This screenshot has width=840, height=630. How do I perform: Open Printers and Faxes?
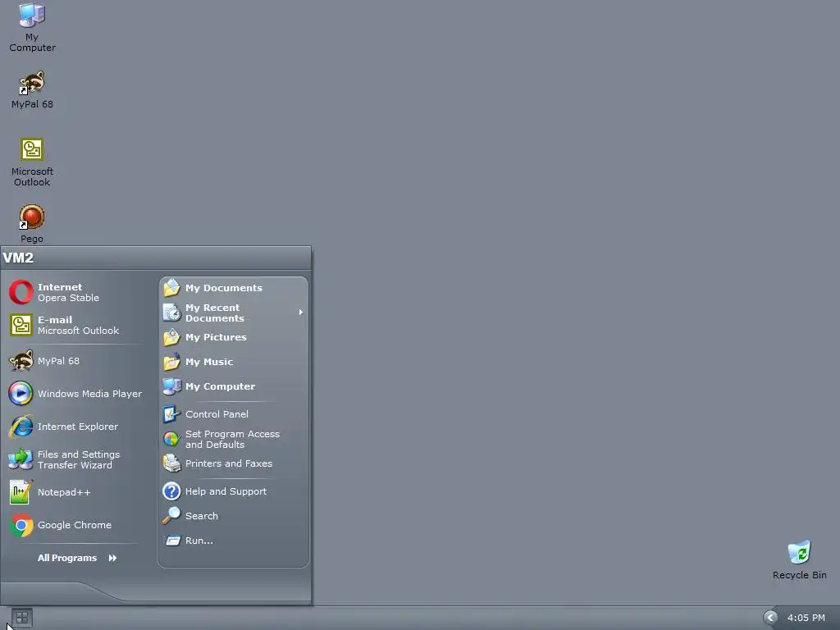(x=234, y=463)
